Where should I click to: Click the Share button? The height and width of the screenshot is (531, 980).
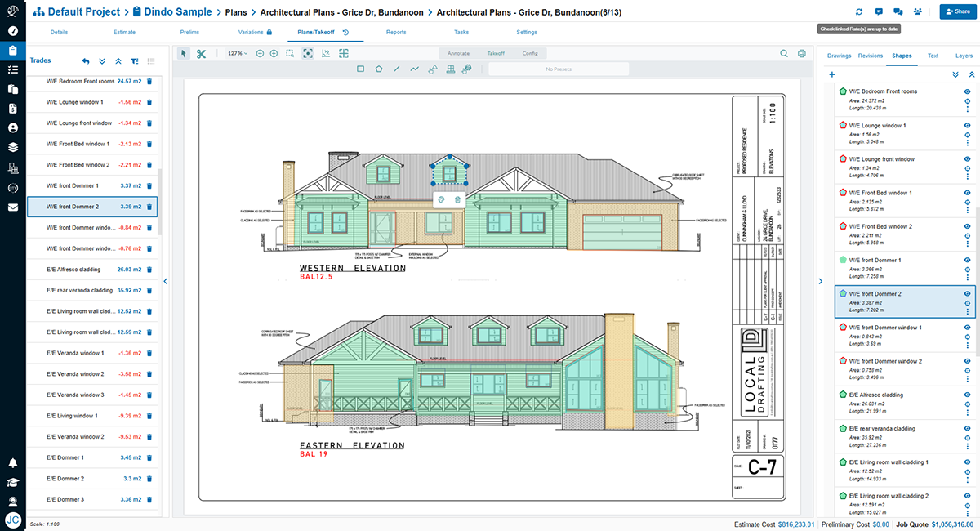tap(957, 11)
